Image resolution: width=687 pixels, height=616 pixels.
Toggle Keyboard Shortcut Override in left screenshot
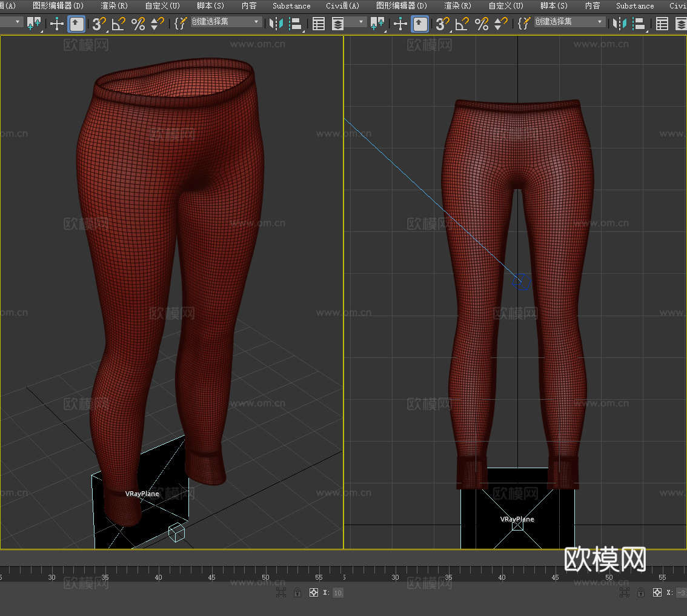tap(77, 24)
